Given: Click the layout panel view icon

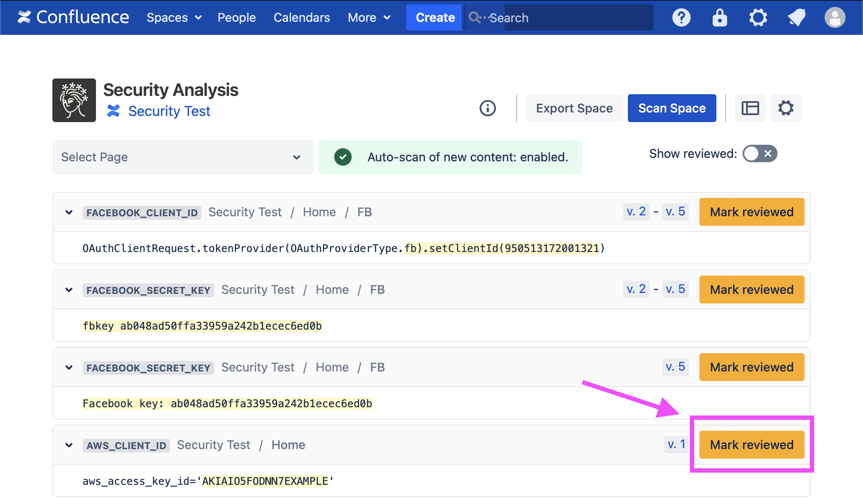Looking at the screenshot, I should [x=750, y=108].
